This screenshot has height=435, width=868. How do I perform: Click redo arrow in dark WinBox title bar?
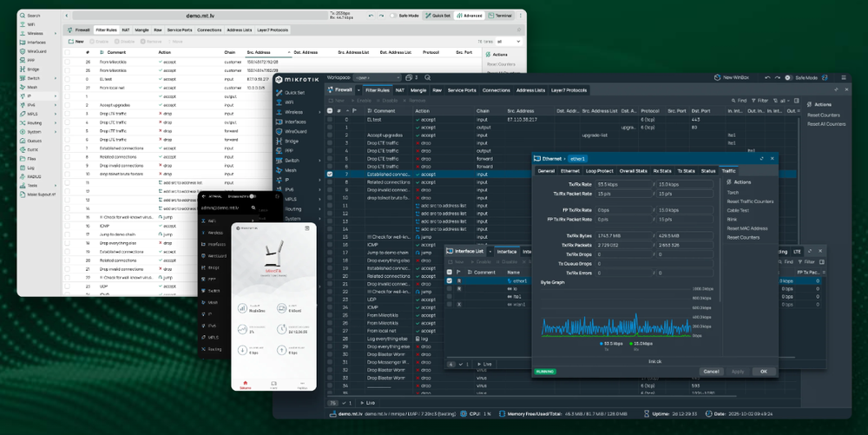coord(778,77)
